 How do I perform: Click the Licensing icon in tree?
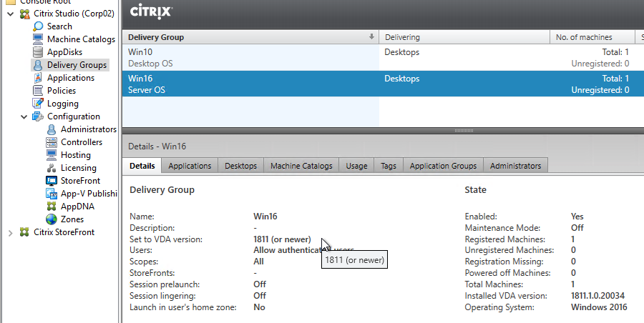click(x=52, y=168)
